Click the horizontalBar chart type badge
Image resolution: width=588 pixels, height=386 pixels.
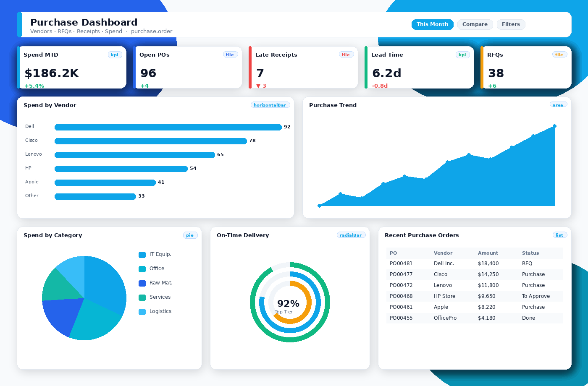tap(270, 105)
